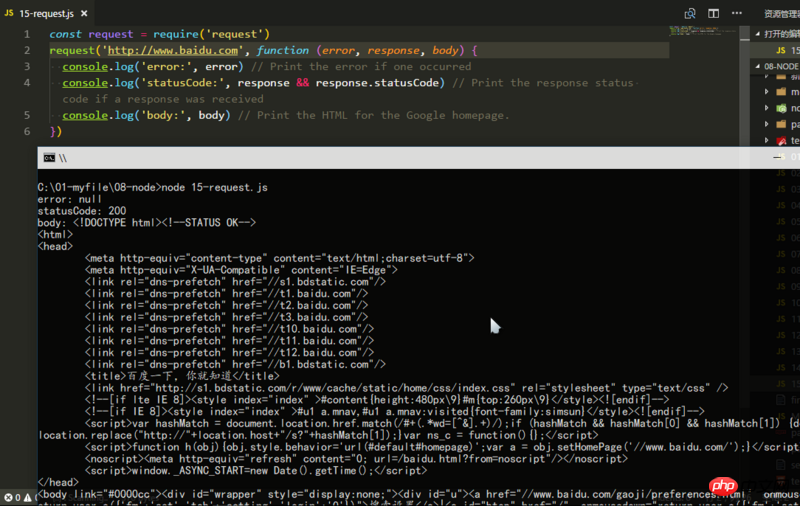Place cursor on line number 1
800x506 pixels.
27,34
